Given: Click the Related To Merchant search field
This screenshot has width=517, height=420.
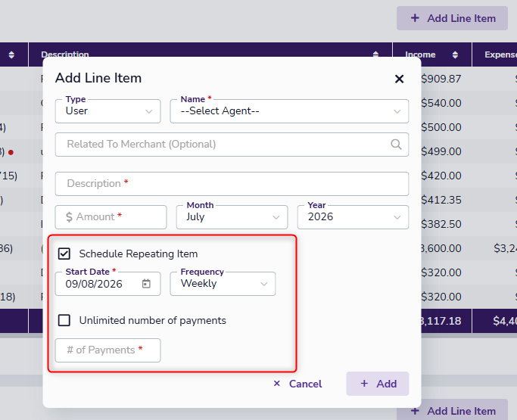Looking at the screenshot, I should tap(232, 145).
